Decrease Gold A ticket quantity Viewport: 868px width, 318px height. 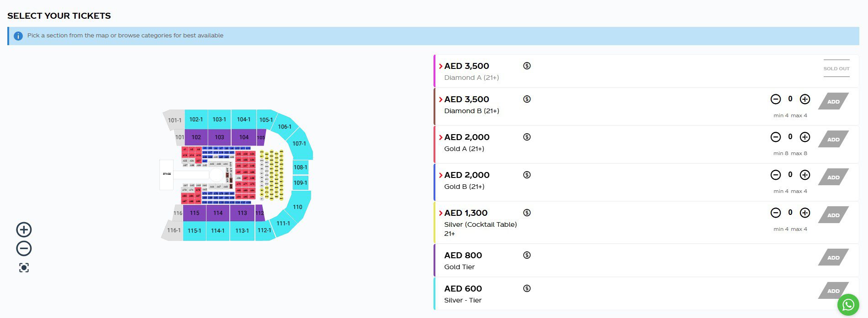tap(775, 137)
